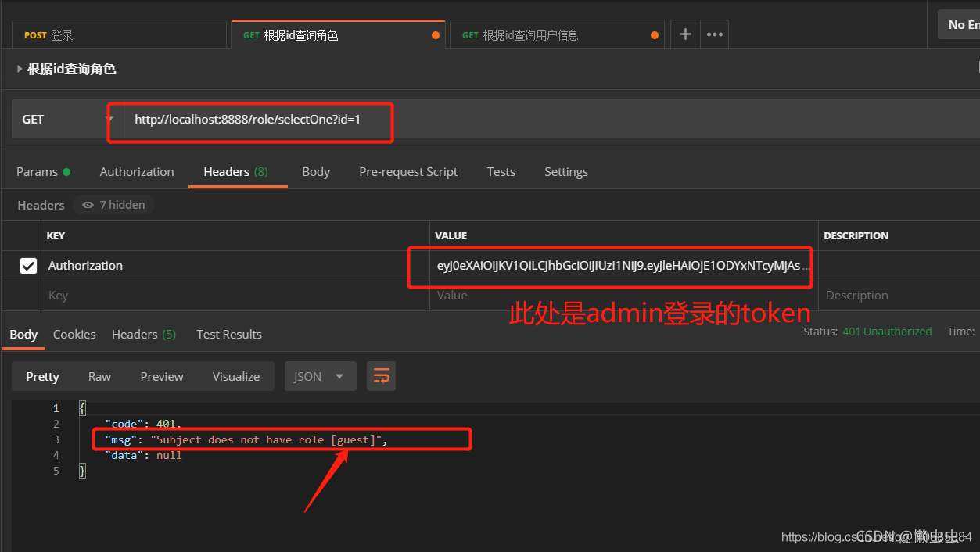Image resolution: width=980 pixels, height=552 pixels.
Task: Open the request Settings tab
Action: coord(566,172)
